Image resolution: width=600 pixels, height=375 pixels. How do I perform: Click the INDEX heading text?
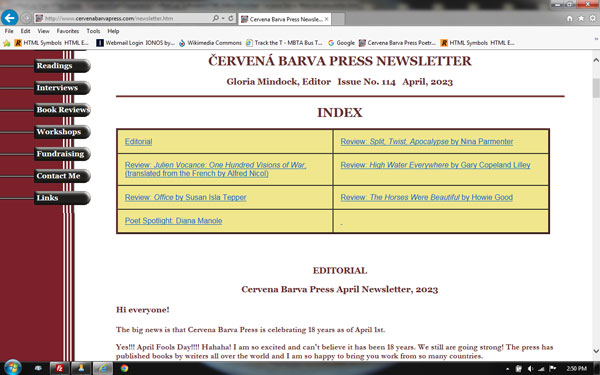[340, 113]
